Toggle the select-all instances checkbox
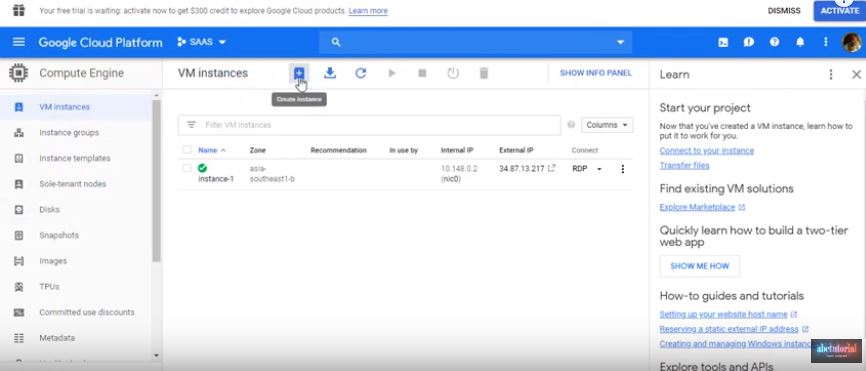This screenshot has height=371, width=866. pos(187,150)
